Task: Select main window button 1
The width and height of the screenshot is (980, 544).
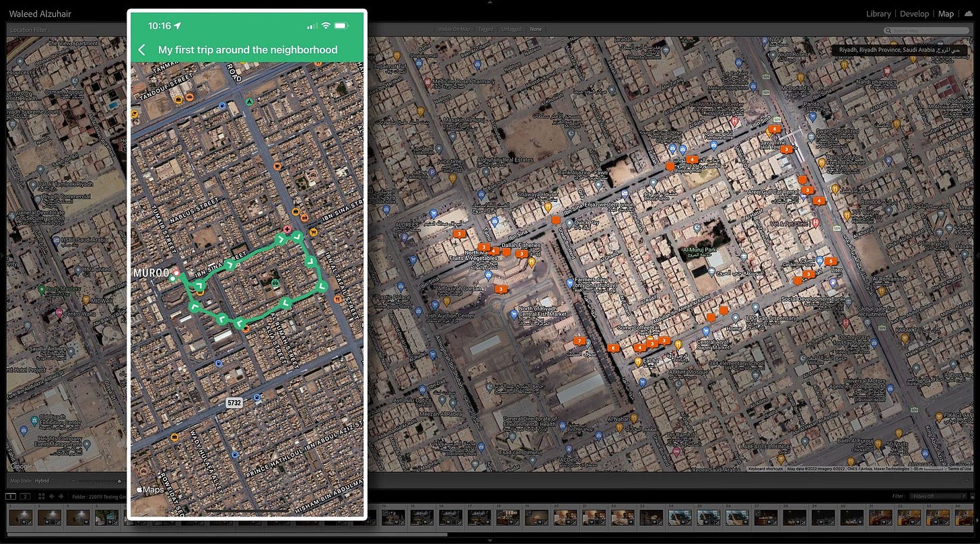Action: pos(11,496)
